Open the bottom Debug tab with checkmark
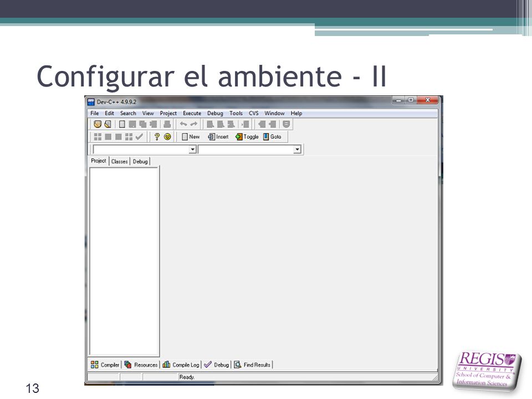Image resolution: width=532 pixels, height=399 pixels. [217, 365]
